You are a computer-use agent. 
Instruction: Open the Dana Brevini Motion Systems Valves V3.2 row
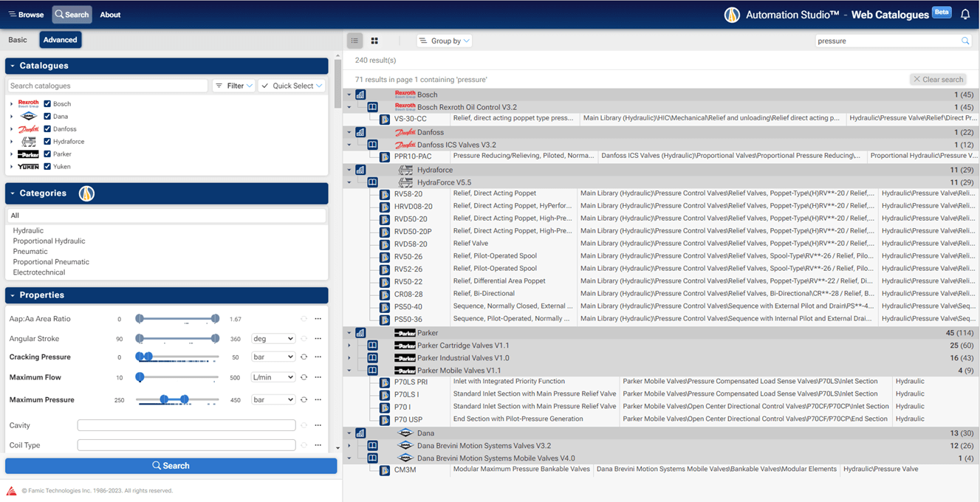pyautogui.click(x=662, y=446)
